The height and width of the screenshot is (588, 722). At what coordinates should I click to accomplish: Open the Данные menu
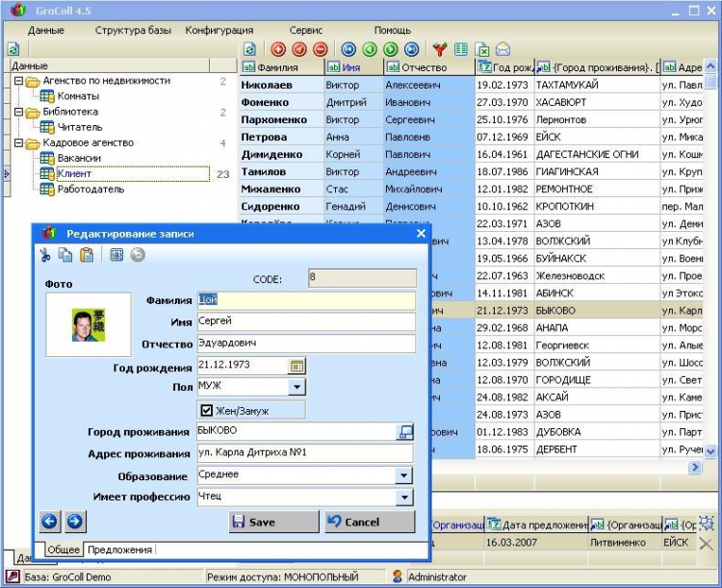pos(46,31)
